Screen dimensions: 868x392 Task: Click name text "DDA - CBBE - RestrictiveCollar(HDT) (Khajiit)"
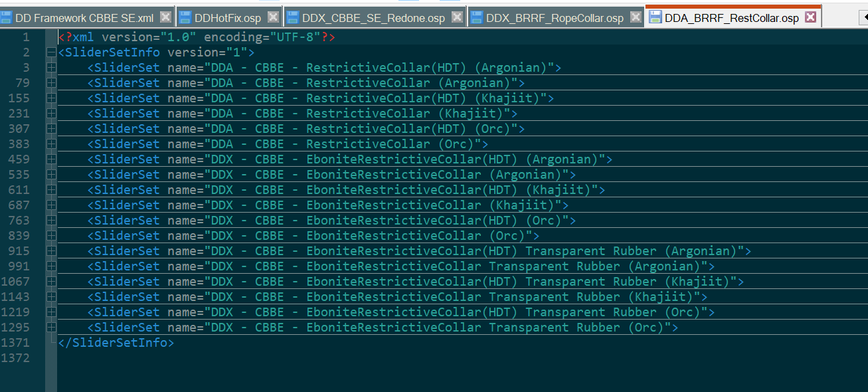tap(376, 98)
